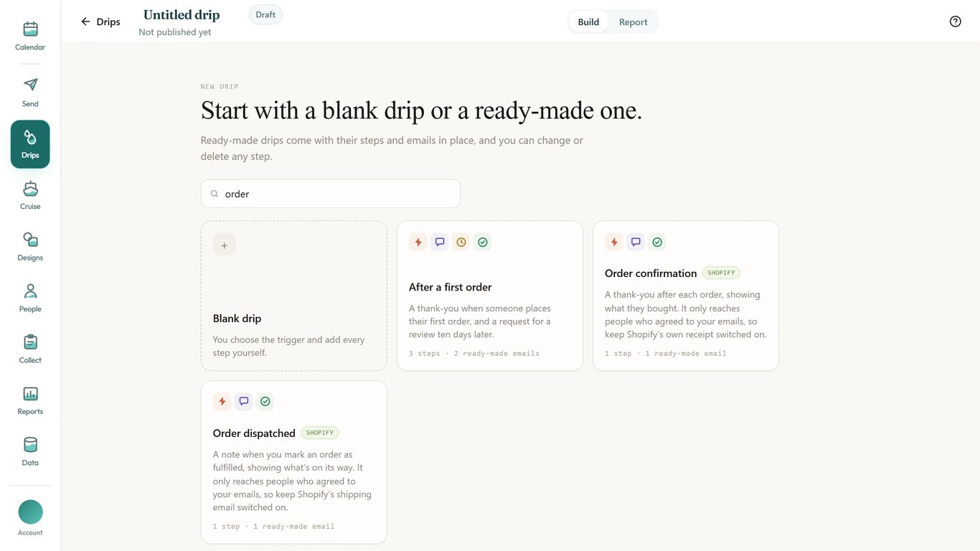View Reports from sidebar
The height and width of the screenshot is (551, 980).
point(30,400)
